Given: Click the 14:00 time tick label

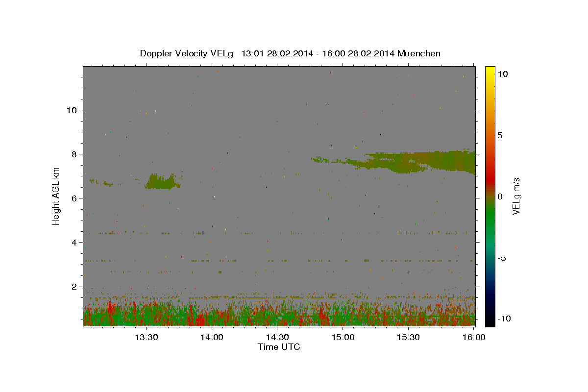Looking at the screenshot, I should coord(212,337).
